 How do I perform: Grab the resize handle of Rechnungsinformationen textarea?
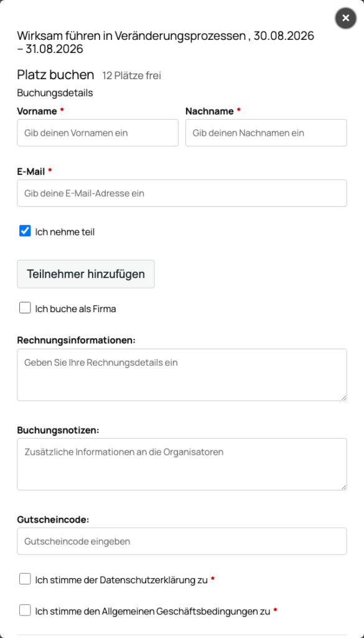[x=343, y=398]
